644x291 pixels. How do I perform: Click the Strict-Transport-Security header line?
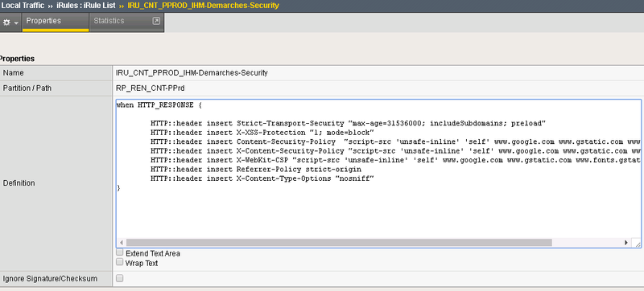coord(349,123)
